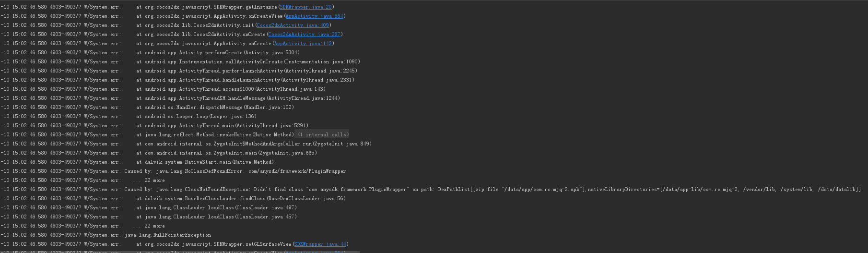
Task: Click the horizontal scrollbar at the bottom
Action: coord(180,251)
